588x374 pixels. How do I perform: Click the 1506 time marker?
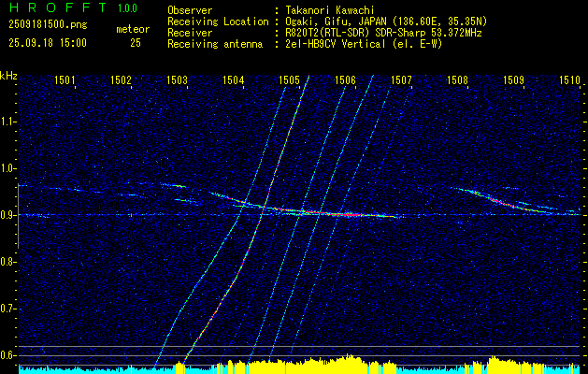345,79
